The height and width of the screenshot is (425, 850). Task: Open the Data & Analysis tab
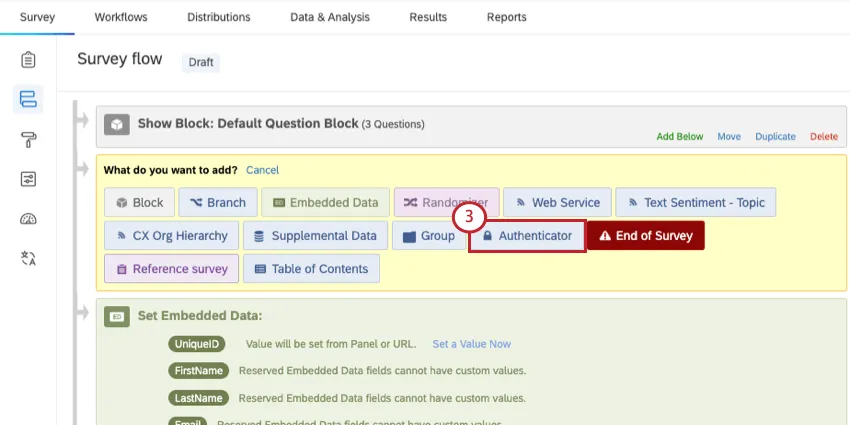[329, 17]
